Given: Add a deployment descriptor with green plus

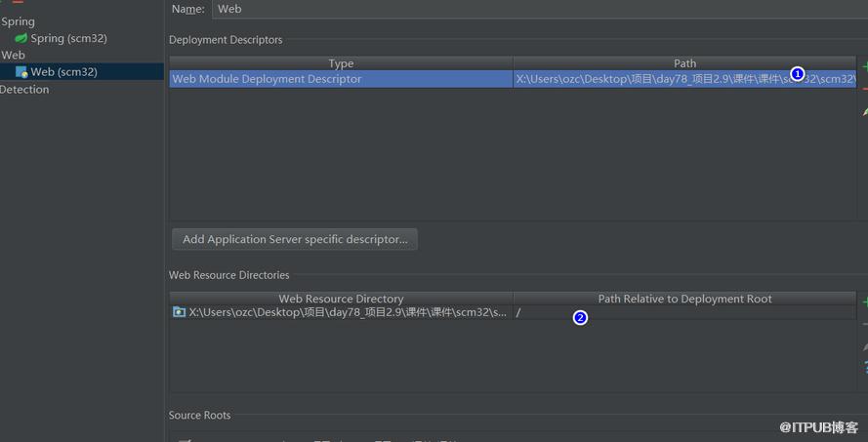Looking at the screenshot, I should 865,66.
